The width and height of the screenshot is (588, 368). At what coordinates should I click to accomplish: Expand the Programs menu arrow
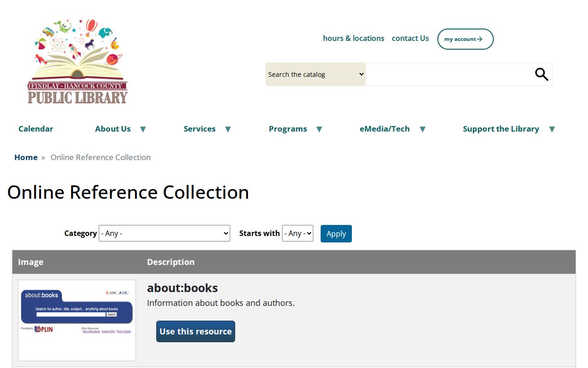[x=319, y=129]
